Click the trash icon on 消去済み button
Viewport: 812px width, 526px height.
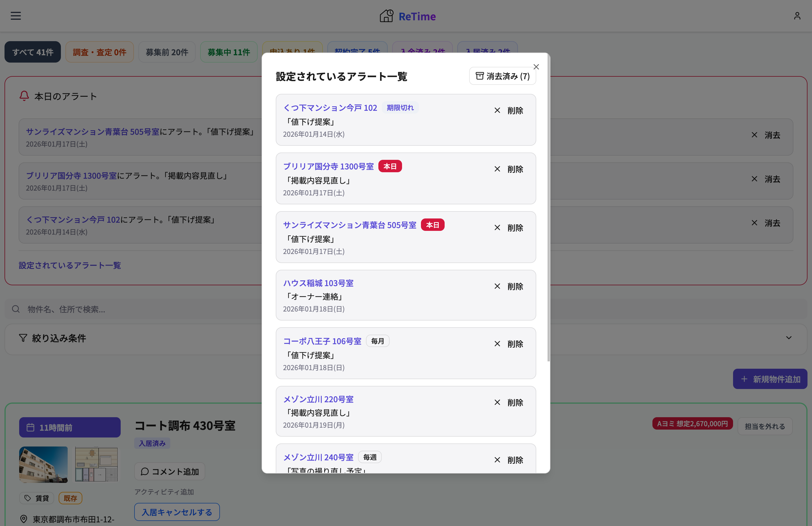[x=480, y=76]
